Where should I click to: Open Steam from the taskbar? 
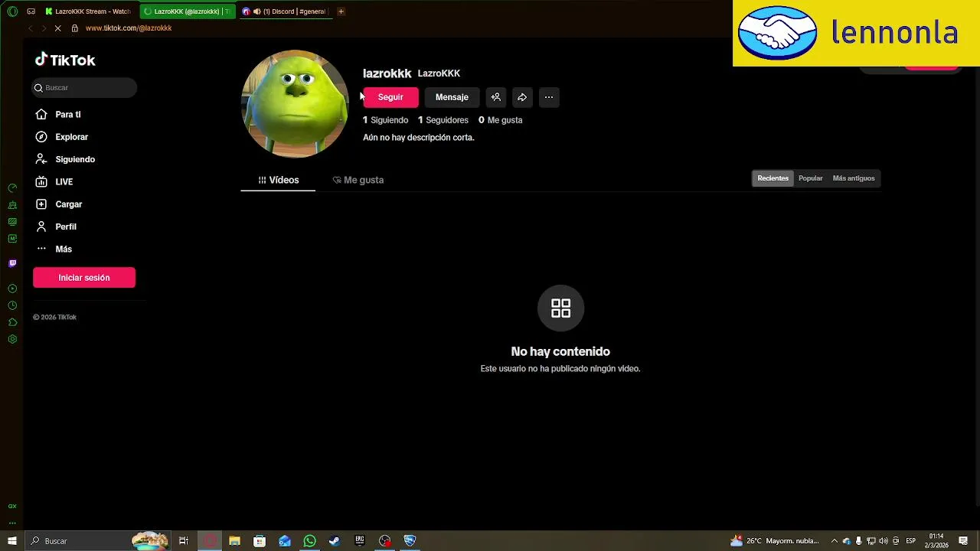(x=335, y=541)
